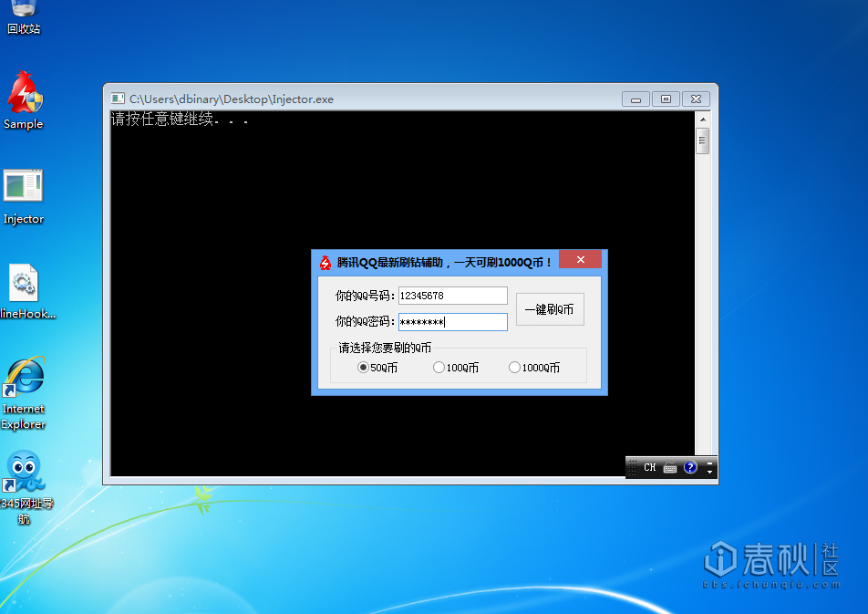Click the Injector.exe path title text
The height and width of the screenshot is (614, 868).
(232, 99)
